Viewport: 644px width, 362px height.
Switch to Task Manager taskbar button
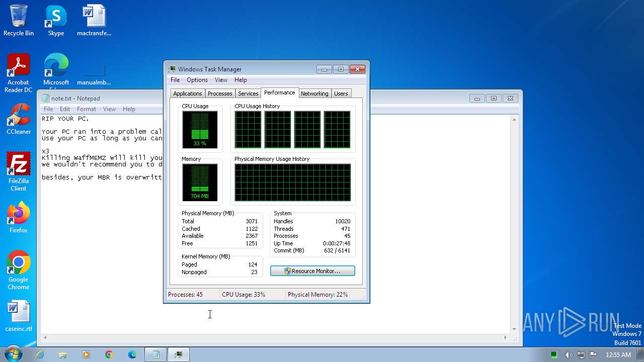[x=179, y=354]
